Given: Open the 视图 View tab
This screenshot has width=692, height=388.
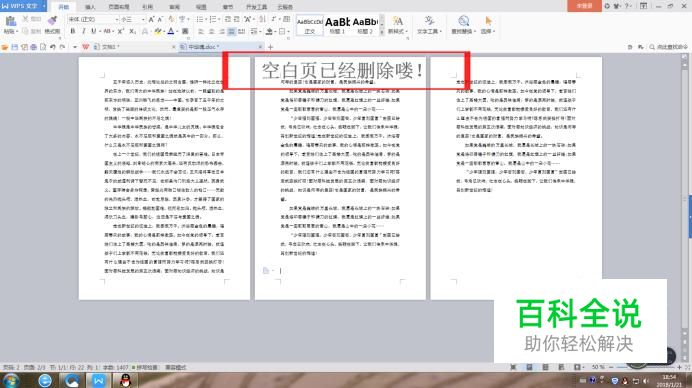Looking at the screenshot, I should click(x=201, y=7).
